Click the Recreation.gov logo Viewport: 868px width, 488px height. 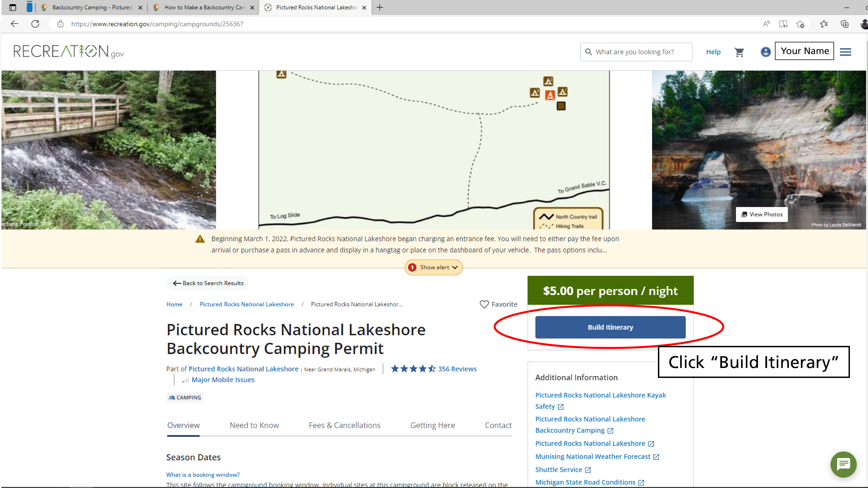point(69,52)
